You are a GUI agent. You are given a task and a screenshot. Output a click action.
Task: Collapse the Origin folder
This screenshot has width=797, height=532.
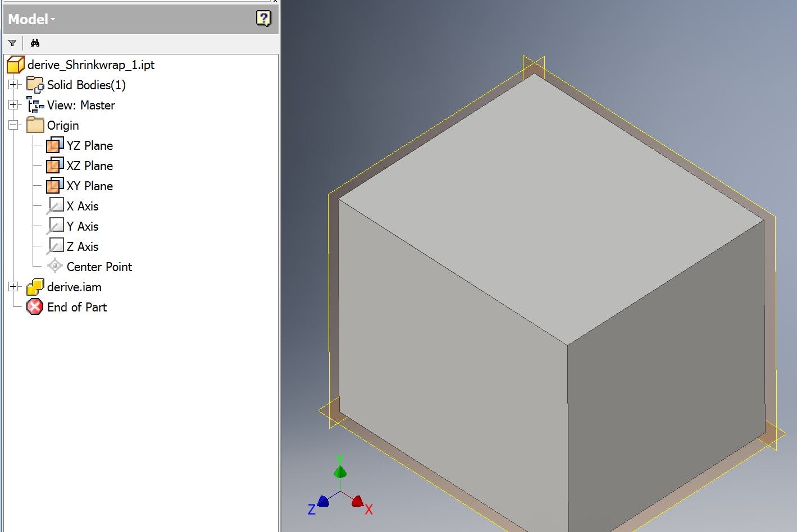click(13, 125)
